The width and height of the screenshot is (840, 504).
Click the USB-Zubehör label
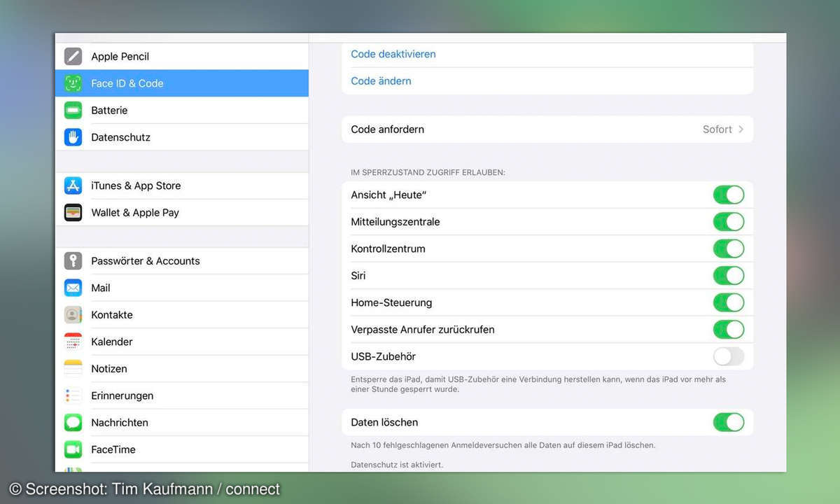click(x=384, y=356)
